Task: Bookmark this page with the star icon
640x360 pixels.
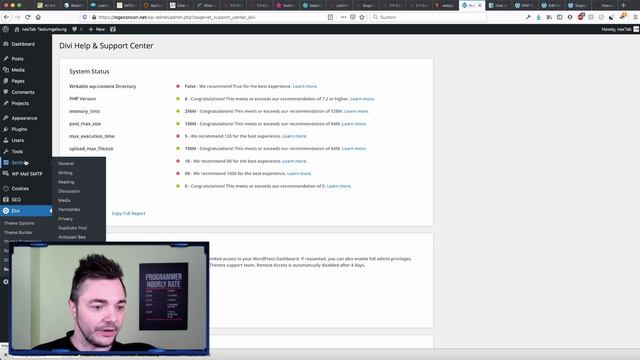Action: (362, 17)
